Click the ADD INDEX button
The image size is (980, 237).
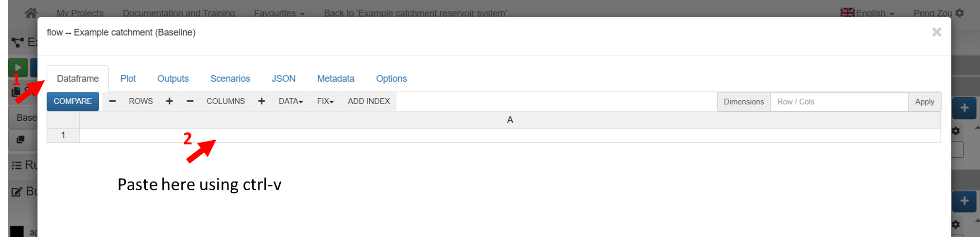[369, 101]
